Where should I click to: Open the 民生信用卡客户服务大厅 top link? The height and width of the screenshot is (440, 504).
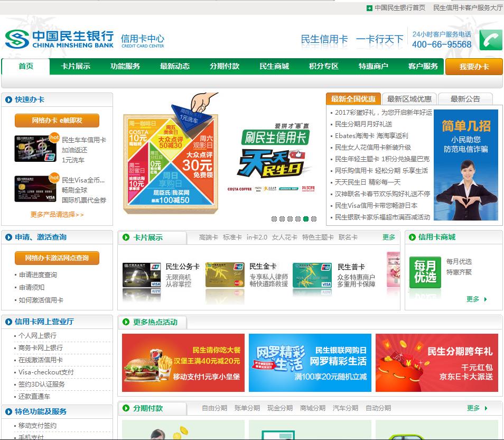coord(468,8)
